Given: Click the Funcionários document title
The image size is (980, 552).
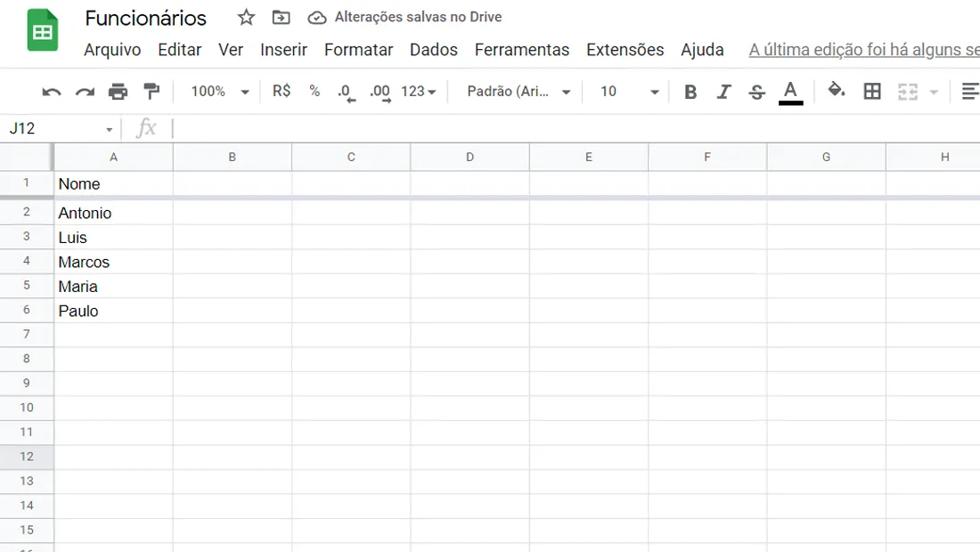Looking at the screenshot, I should point(145,18).
